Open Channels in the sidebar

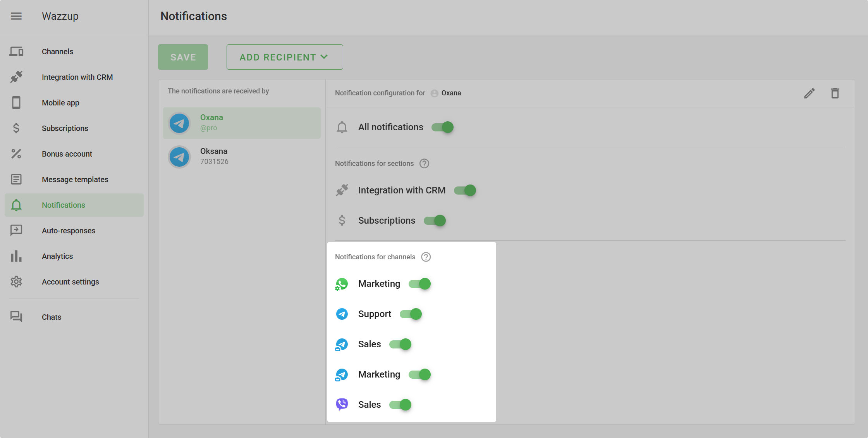[74, 52]
